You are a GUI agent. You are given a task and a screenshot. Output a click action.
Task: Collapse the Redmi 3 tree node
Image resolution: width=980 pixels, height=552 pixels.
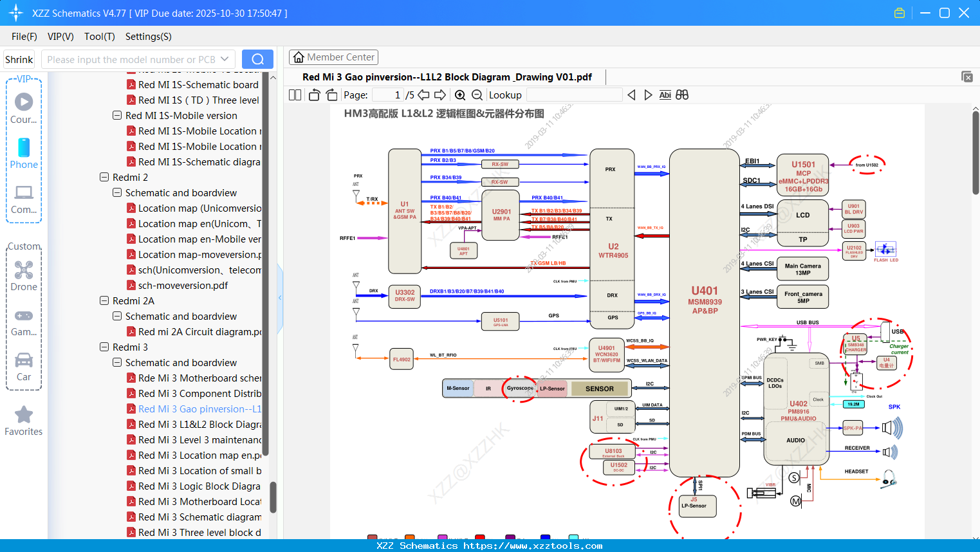[x=104, y=347]
